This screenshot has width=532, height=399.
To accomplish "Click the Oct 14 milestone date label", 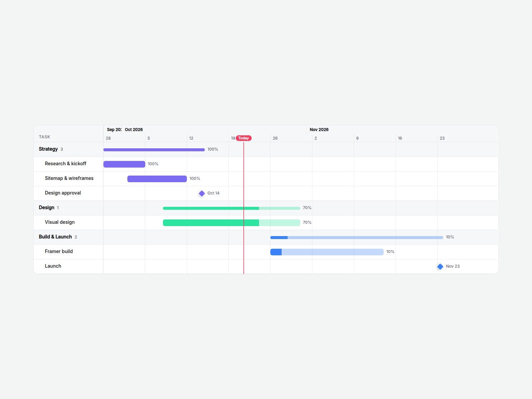I will pos(213,193).
